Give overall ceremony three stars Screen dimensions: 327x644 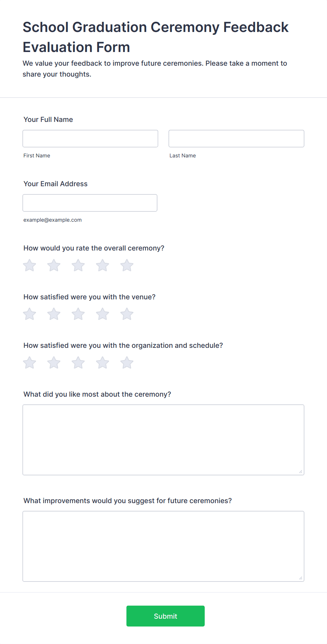(x=78, y=265)
